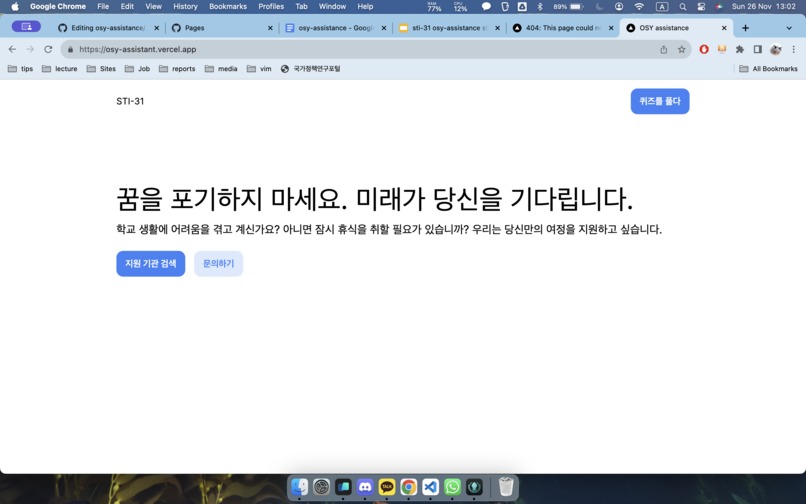Reload the current page
This screenshot has width=806, height=504.
click(x=48, y=49)
